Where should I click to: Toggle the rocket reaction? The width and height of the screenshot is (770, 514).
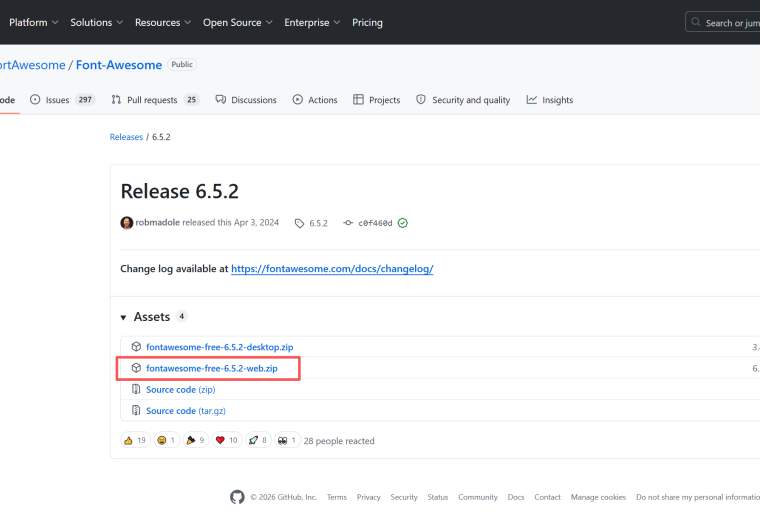tap(258, 440)
